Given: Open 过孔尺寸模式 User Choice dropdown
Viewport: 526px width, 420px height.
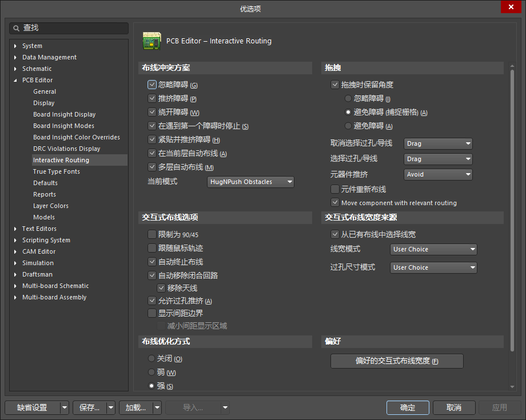Looking at the screenshot, I should pos(433,267).
